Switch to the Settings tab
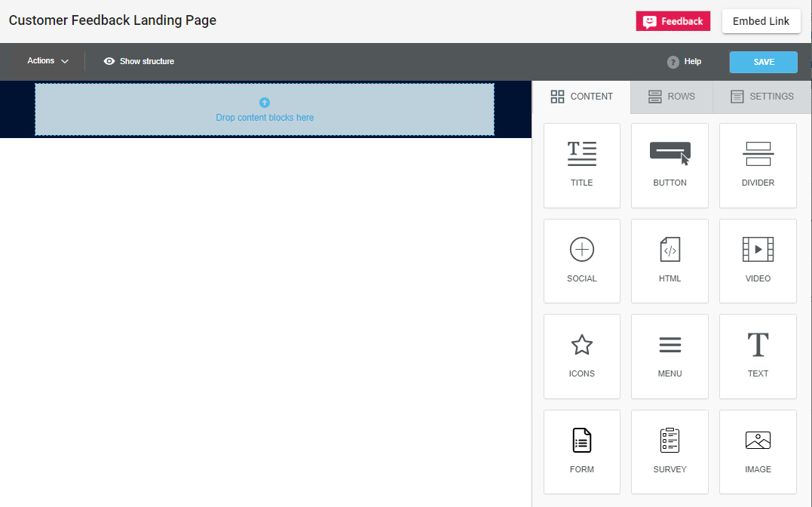 pyautogui.click(x=761, y=97)
